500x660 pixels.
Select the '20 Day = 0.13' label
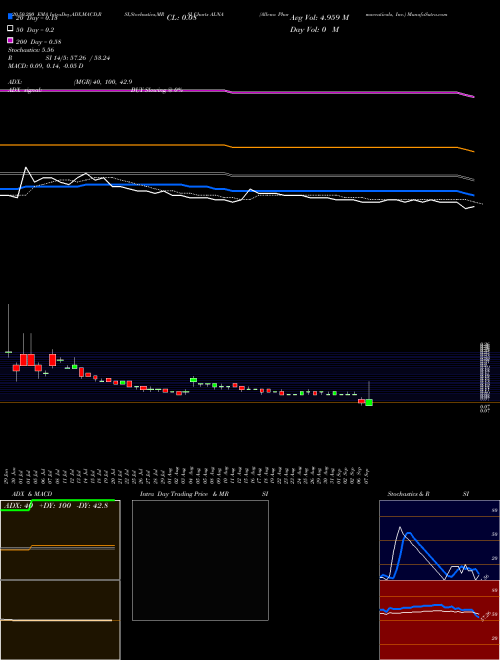pos(36,18)
